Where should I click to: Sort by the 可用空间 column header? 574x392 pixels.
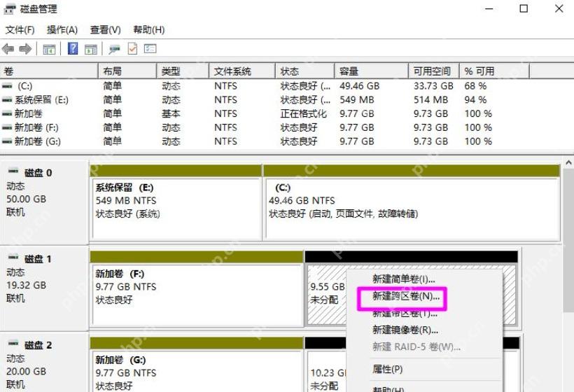[x=434, y=71]
